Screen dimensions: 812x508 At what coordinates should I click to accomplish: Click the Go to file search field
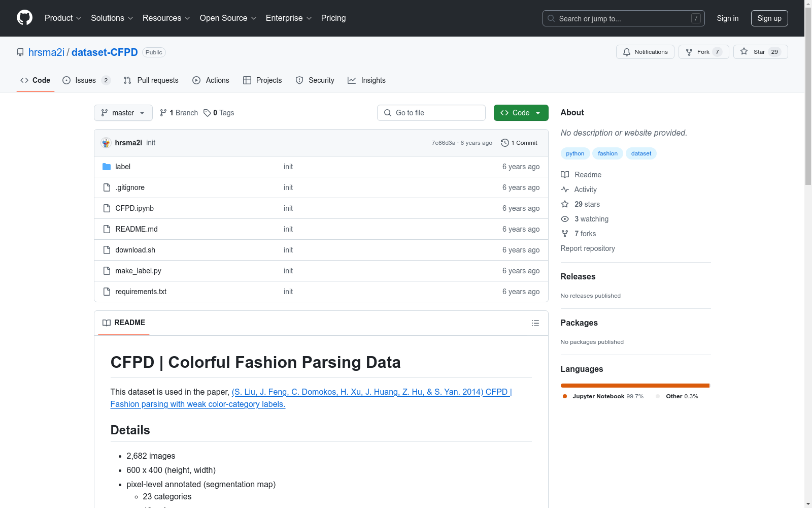pos(431,113)
